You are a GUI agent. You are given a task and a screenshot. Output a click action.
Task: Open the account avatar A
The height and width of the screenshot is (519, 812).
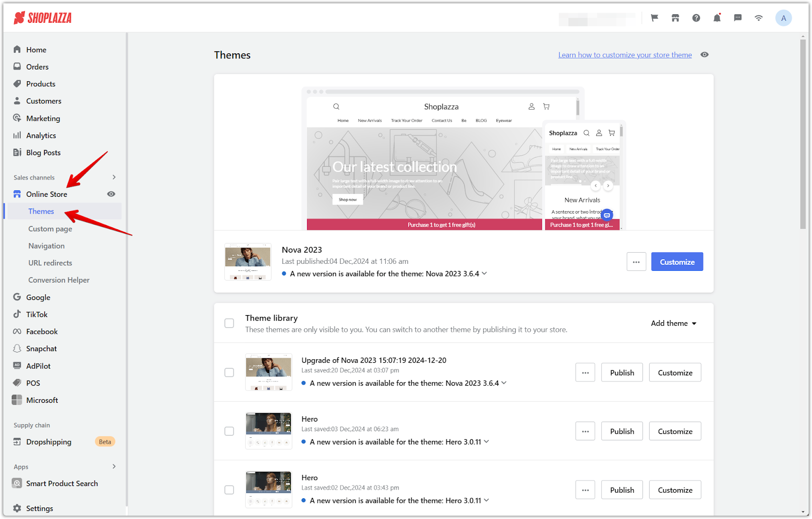click(784, 18)
